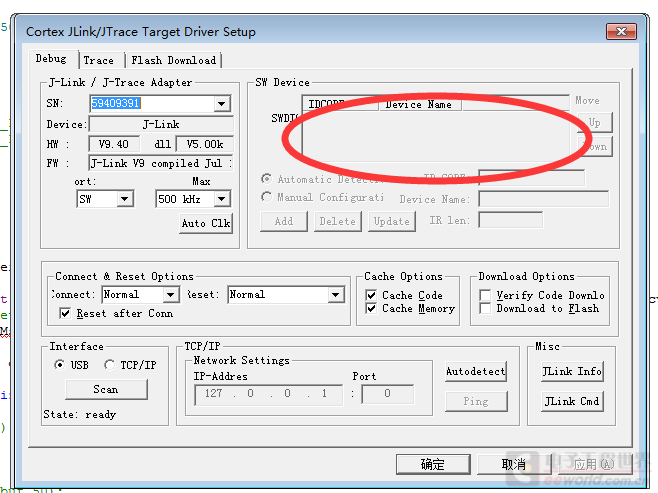Click the Ping button

475,402
